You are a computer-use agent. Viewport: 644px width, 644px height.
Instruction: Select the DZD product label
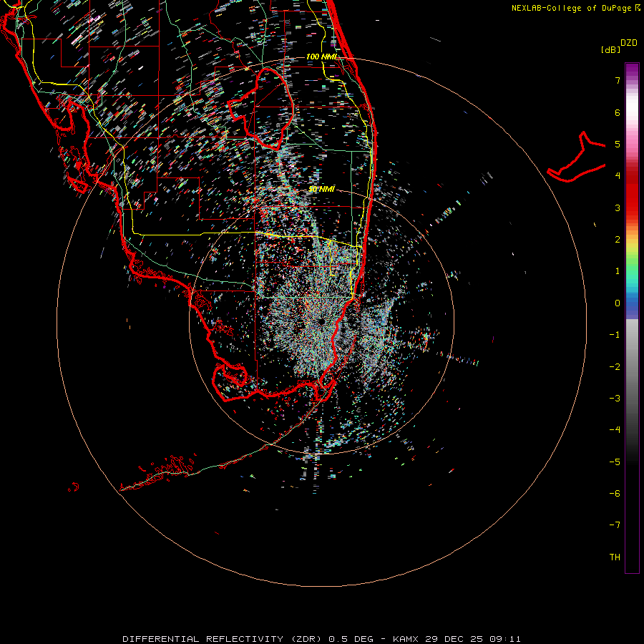click(628, 43)
